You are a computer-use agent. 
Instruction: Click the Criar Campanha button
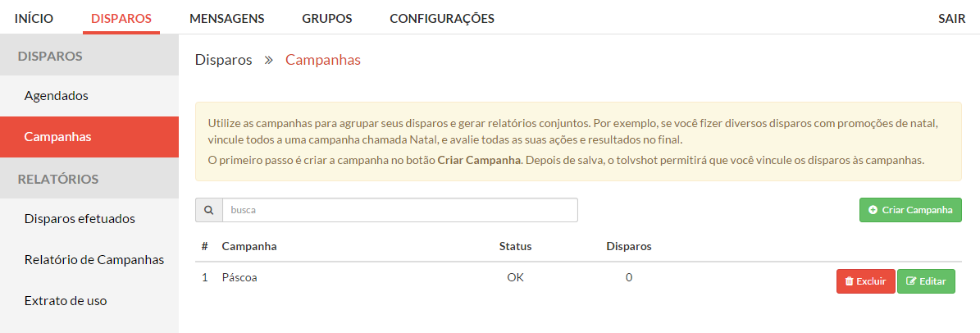click(910, 211)
